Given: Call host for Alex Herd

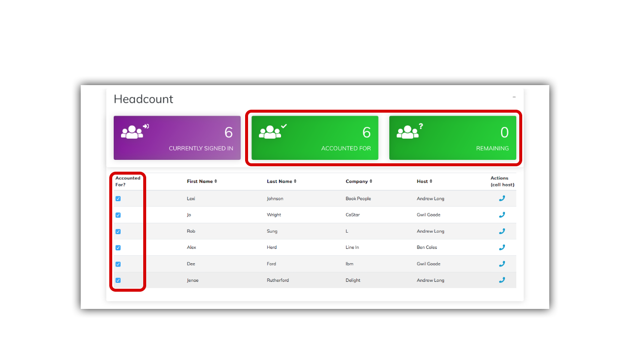Looking at the screenshot, I should [502, 247].
